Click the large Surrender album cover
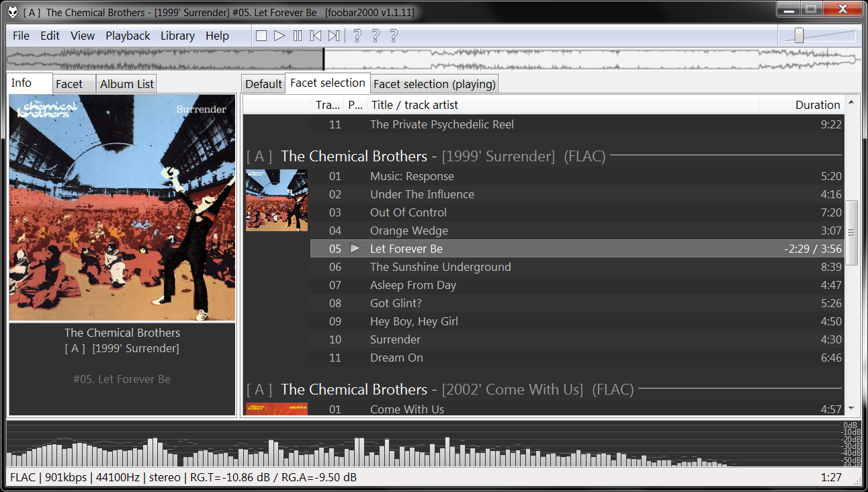Screen dimensions: 868x492 (122, 208)
